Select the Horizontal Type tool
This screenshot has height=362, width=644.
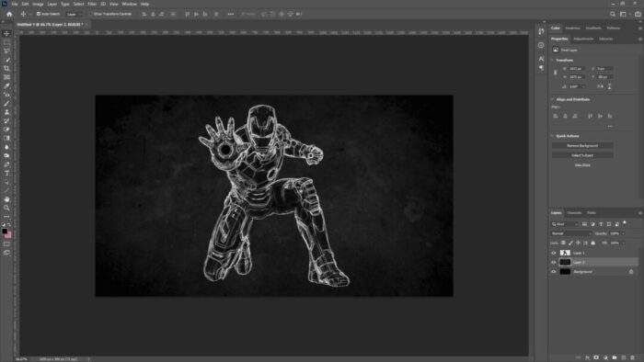click(x=6, y=173)
